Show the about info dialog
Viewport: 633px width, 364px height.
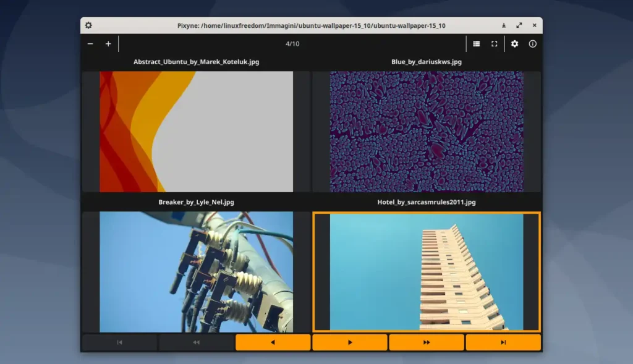click(532, 44)
